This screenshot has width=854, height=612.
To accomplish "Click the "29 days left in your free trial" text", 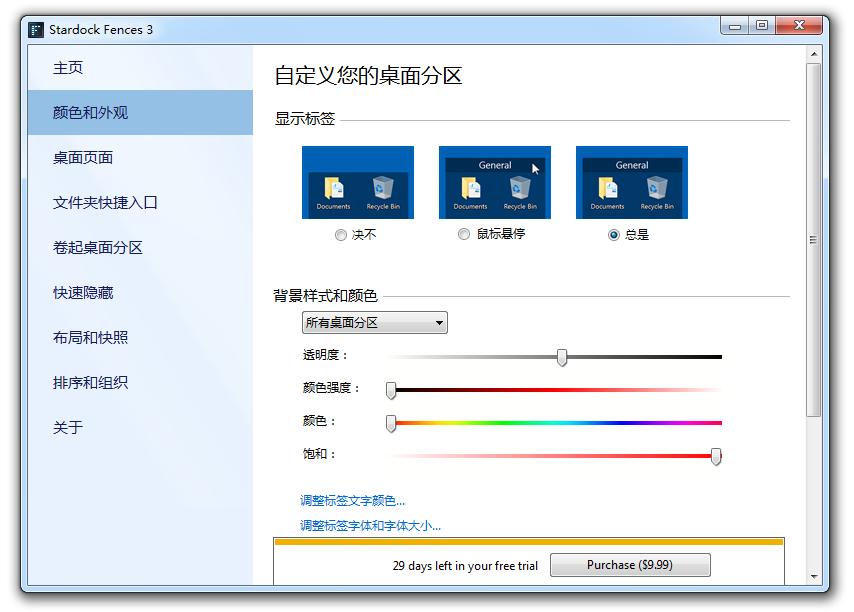I will pos(465,566).
